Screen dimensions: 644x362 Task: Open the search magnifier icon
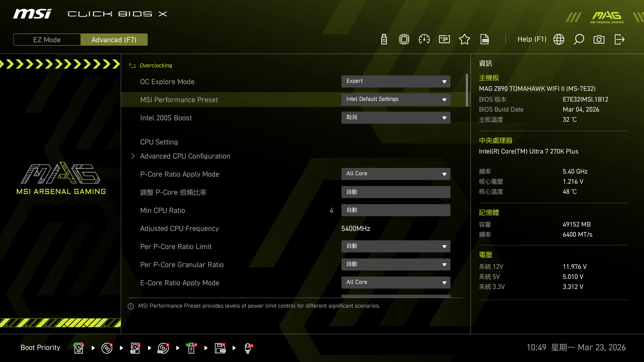[579, 40]
